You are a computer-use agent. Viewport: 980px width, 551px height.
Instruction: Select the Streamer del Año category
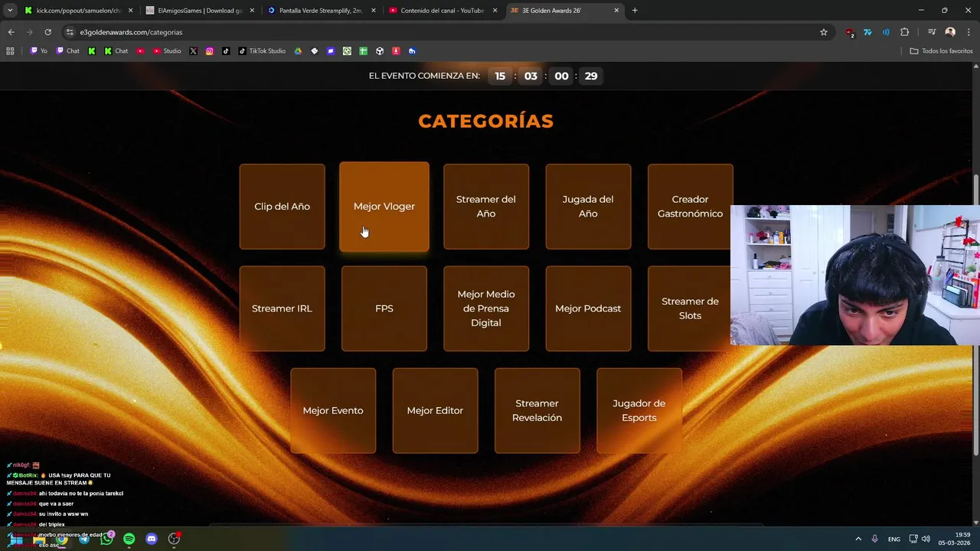(486, 207)
